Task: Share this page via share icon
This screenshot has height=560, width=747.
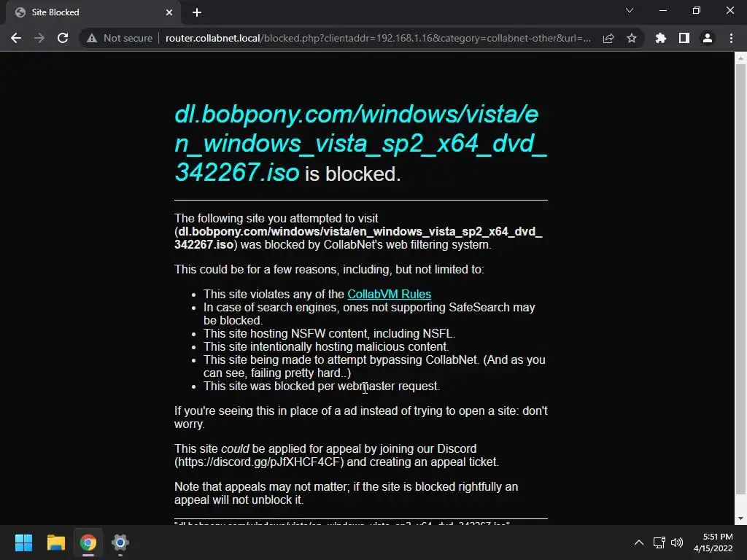Action: 608,38
